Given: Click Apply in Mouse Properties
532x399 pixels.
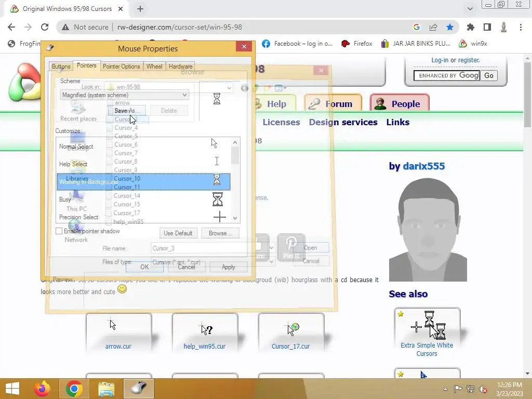Looking at the screenshot, I should pos(229,267).
